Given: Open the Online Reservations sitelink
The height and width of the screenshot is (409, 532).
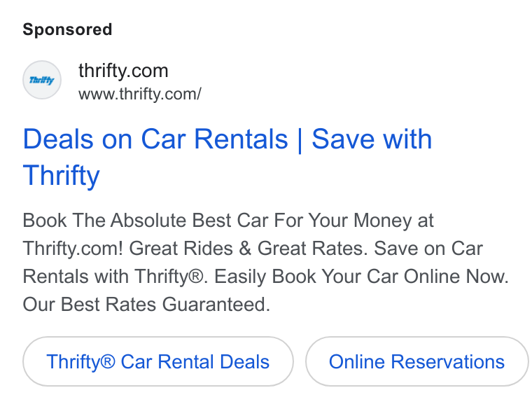Looking at the screenshot, I should 417,361.
